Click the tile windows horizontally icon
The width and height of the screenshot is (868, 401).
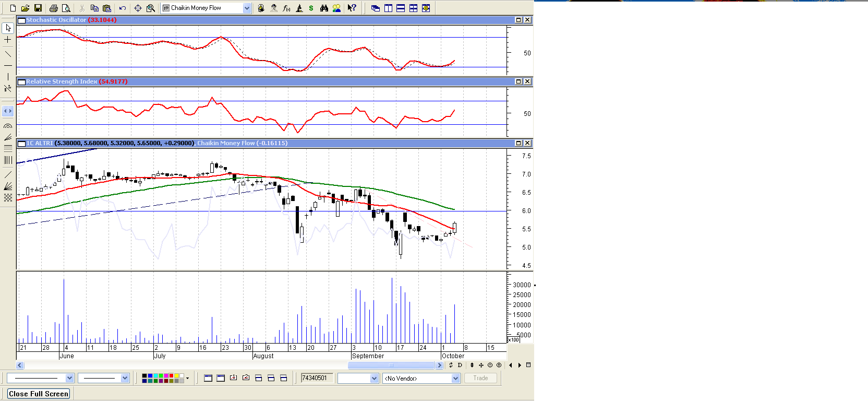pos(401,8)
